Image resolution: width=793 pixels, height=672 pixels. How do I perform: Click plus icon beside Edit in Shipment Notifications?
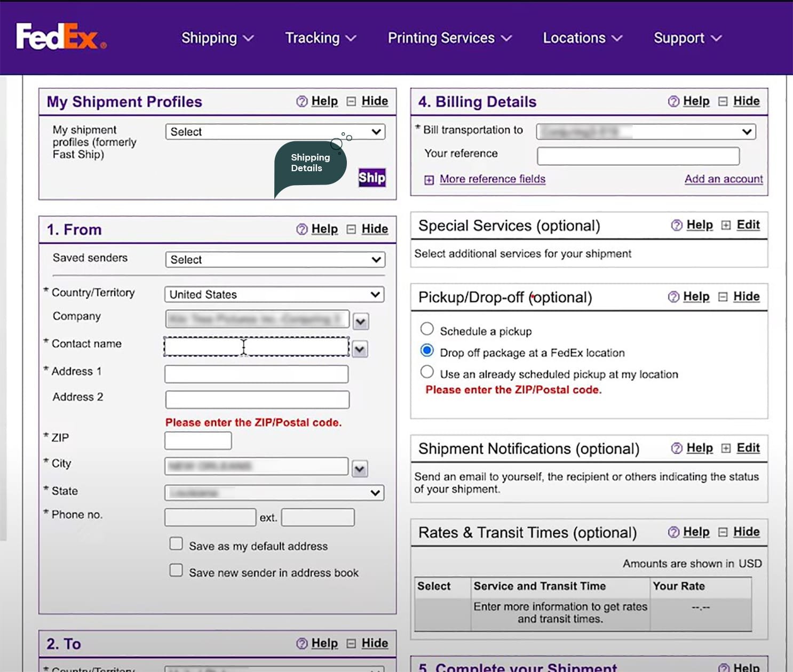[726, 448]
